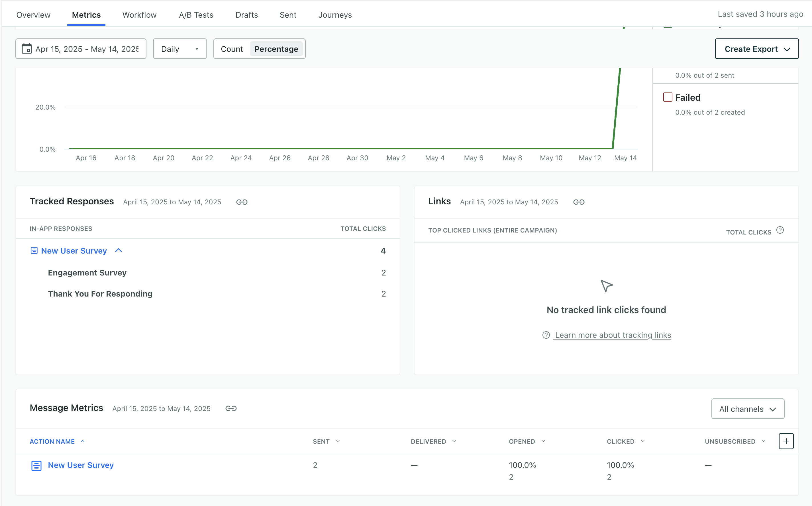Image resolution: width=812 pixels, height=506 pixels.
Task: Select the Percentage view toggle
Action: click(276, 49)
